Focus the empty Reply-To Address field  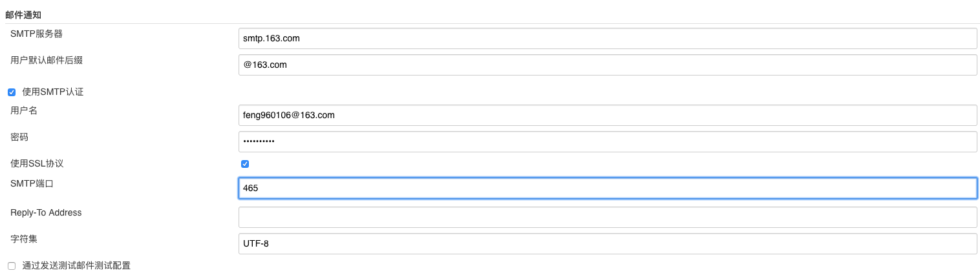coord(608,217)
